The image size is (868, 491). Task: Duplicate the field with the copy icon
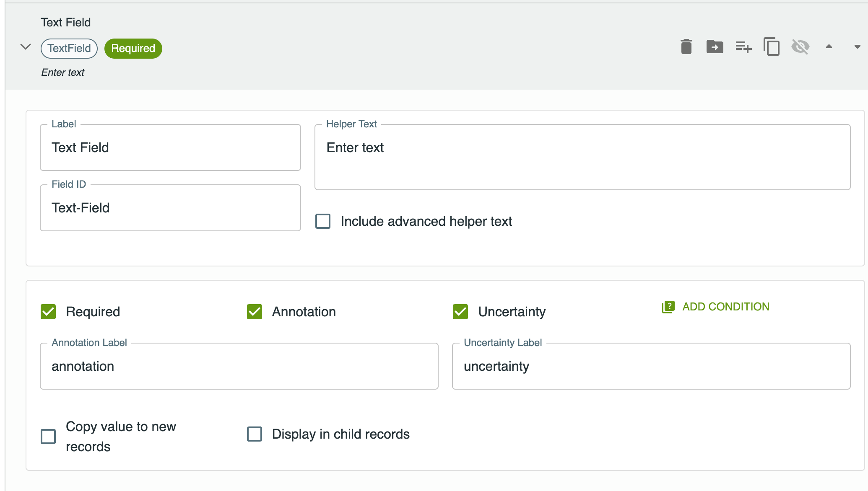(x=771, y=47)
